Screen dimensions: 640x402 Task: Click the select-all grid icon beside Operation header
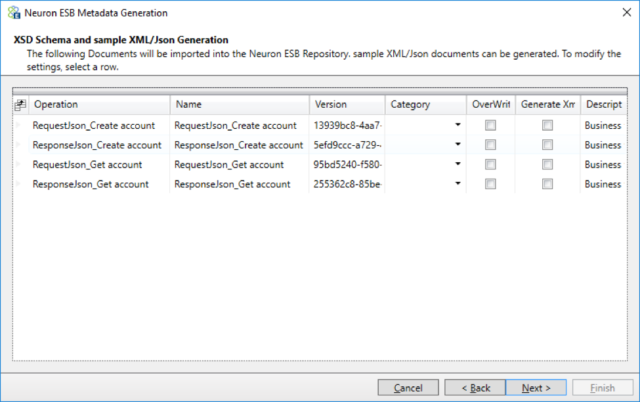[x=20, y=105]
